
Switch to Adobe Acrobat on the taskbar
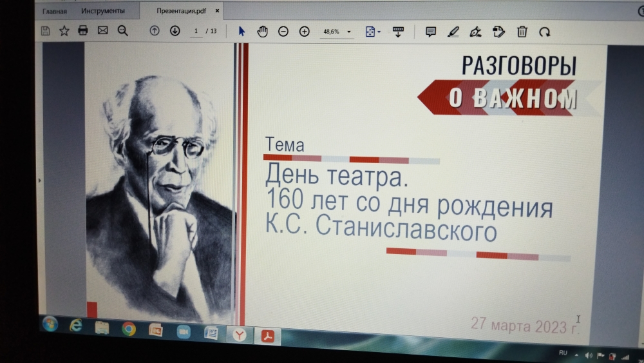(x=268, y=337)
